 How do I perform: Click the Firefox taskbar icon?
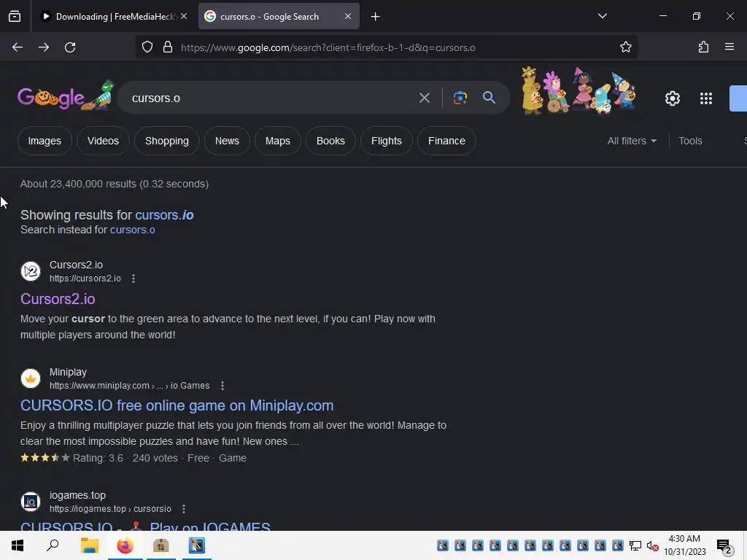[x=125, y=545]
